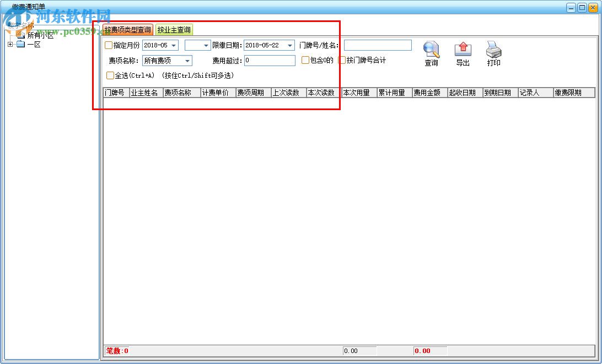This screenshot has width=602, height=364.
Task: Switch to the 按业主查询 tab
Action: pyautogui.click(x=174, y=30)
